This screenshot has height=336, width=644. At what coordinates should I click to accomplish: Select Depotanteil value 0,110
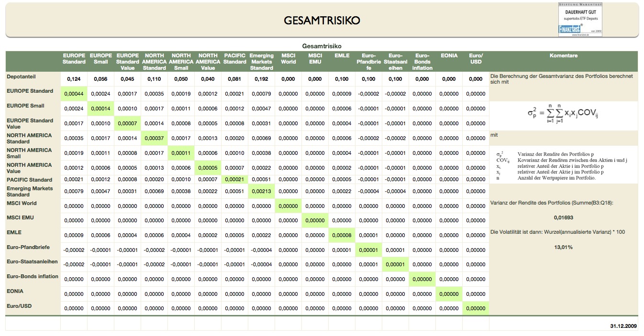tap(154, 79)
